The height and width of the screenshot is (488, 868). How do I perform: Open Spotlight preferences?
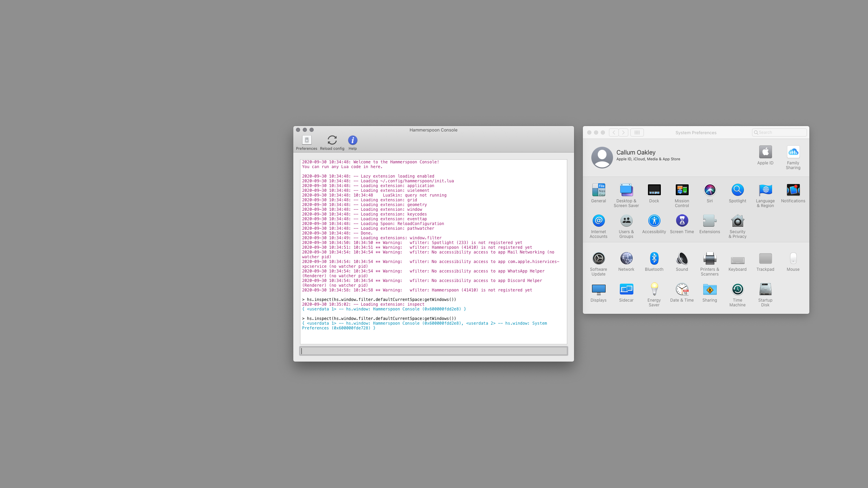coord(737,194)
